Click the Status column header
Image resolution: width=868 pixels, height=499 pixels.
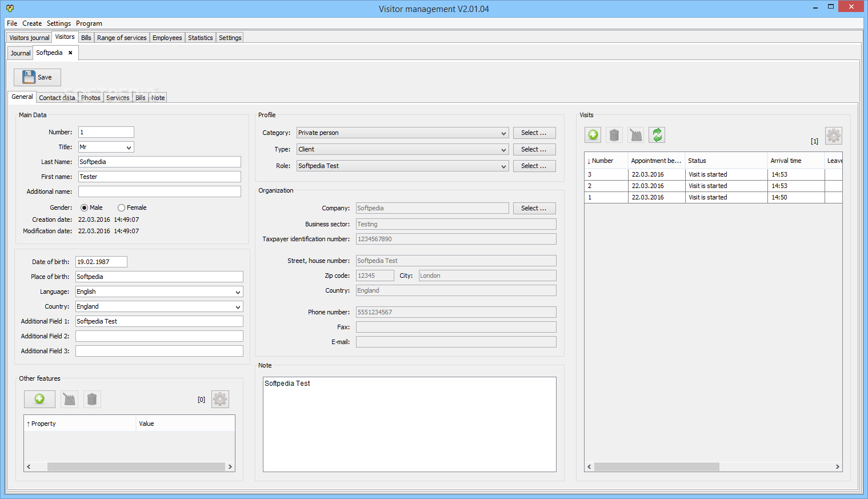click(x=726, y=161)
